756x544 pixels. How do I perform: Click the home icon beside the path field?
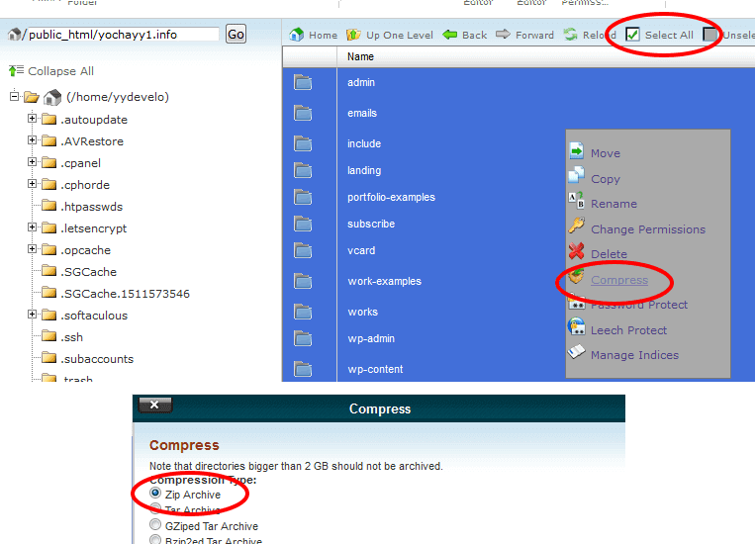(15, 35)
